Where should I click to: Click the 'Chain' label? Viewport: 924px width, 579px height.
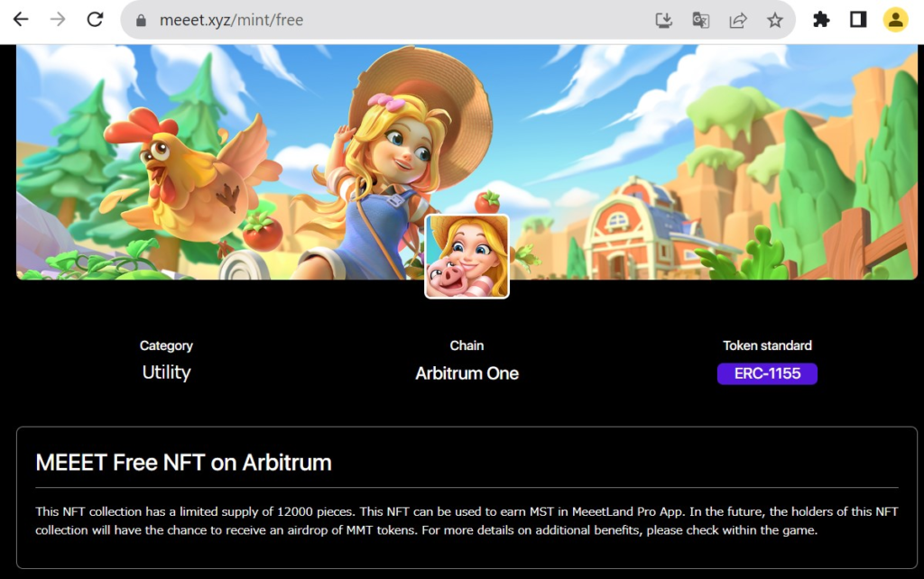tap(467, 345)
